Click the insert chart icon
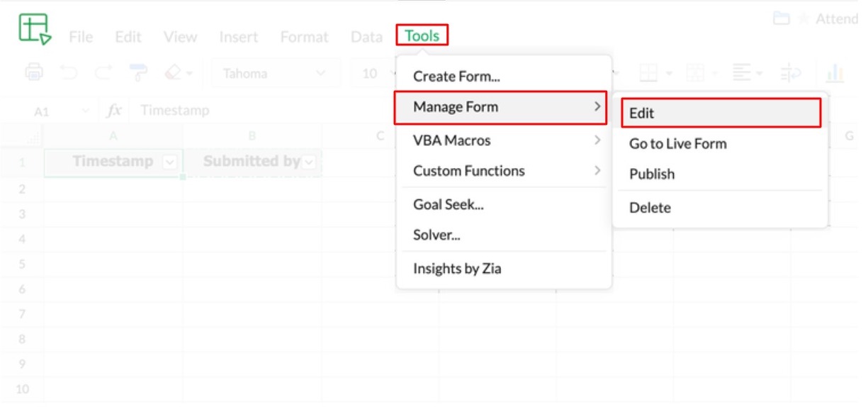Image resolution: width=868 pixels, height=407 pixels. pyautogui.click(x=834, y=72)
